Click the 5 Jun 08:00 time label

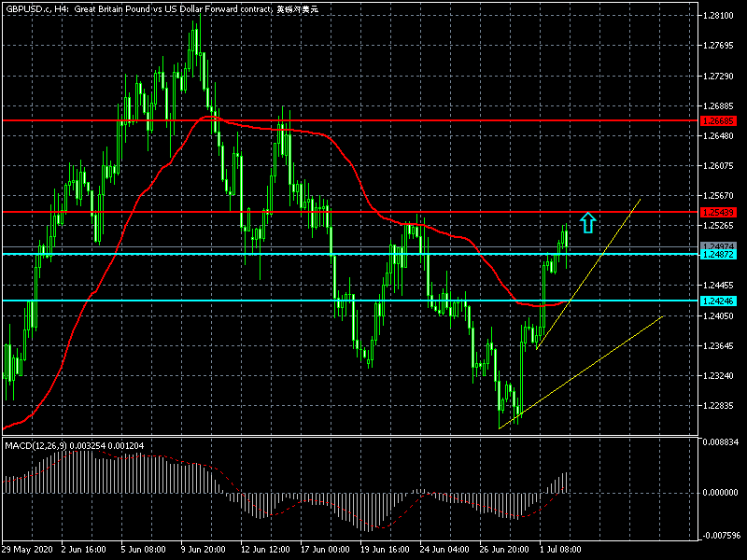[x=144, y=550]
